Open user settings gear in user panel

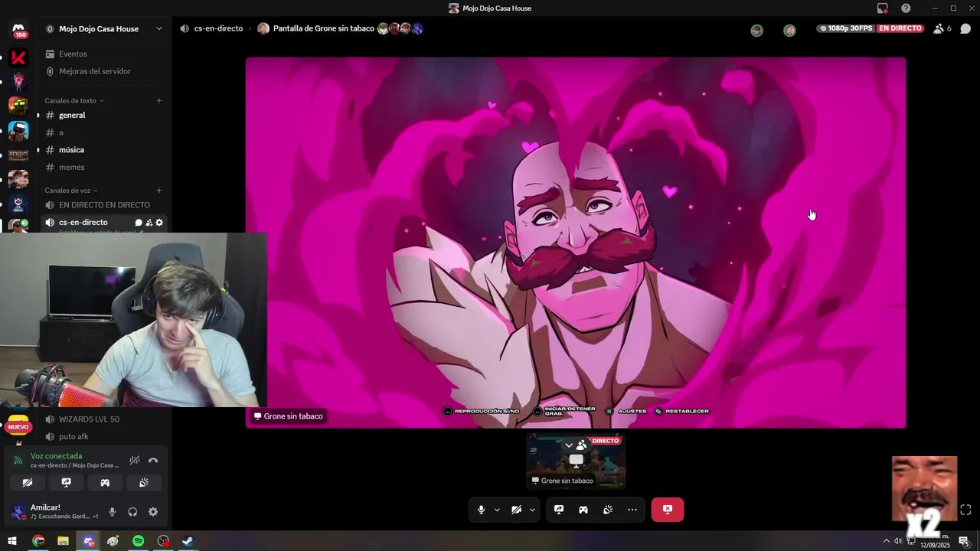153,512
